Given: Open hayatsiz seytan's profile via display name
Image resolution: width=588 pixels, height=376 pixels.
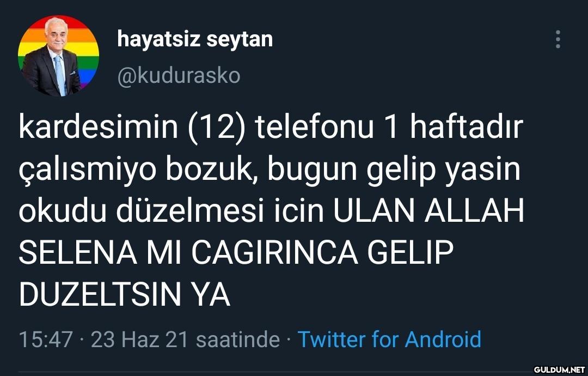Looking at the screenshot, I should tap(195, 39).
